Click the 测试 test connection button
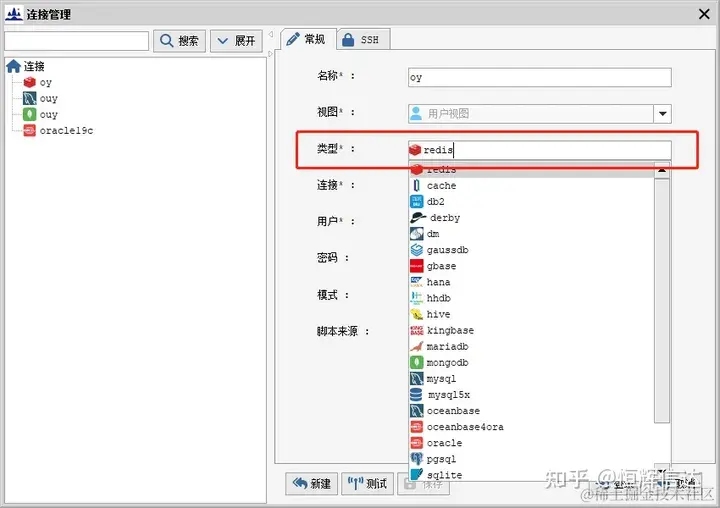The width and height of the screenshot is (720, 508). click(367, 484)
